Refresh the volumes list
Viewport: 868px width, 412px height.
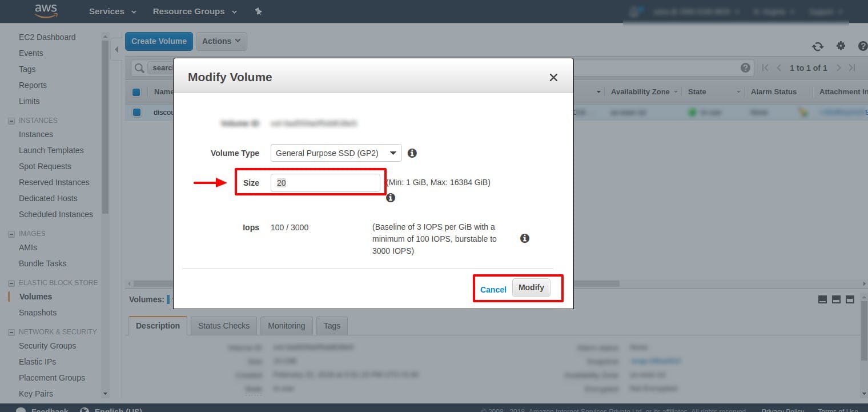click(818, 46)
